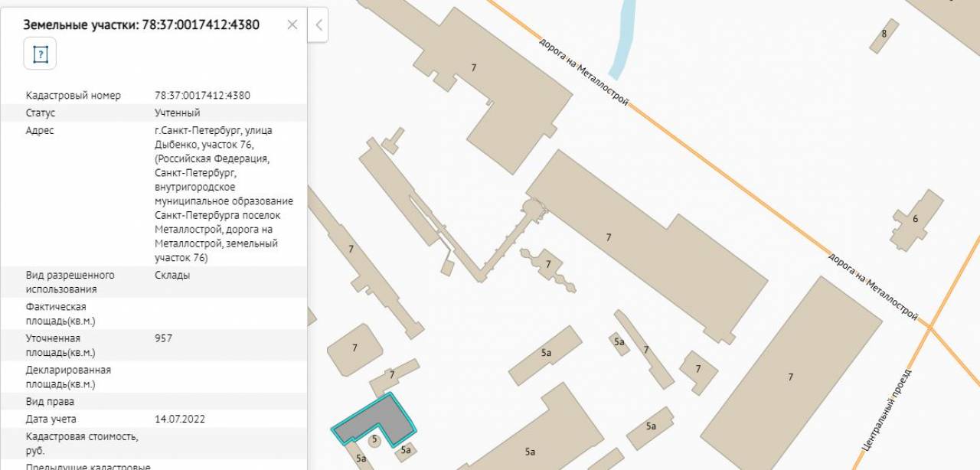Viewport: 980px width, 470px height.
Task: Close the land parcel info panel
Action: (x=292, y=24)
